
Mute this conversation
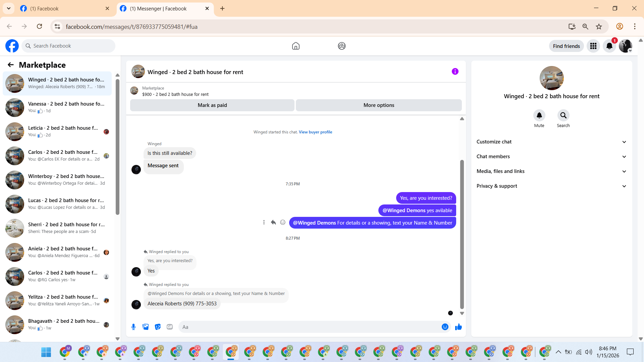coord(539,116)
